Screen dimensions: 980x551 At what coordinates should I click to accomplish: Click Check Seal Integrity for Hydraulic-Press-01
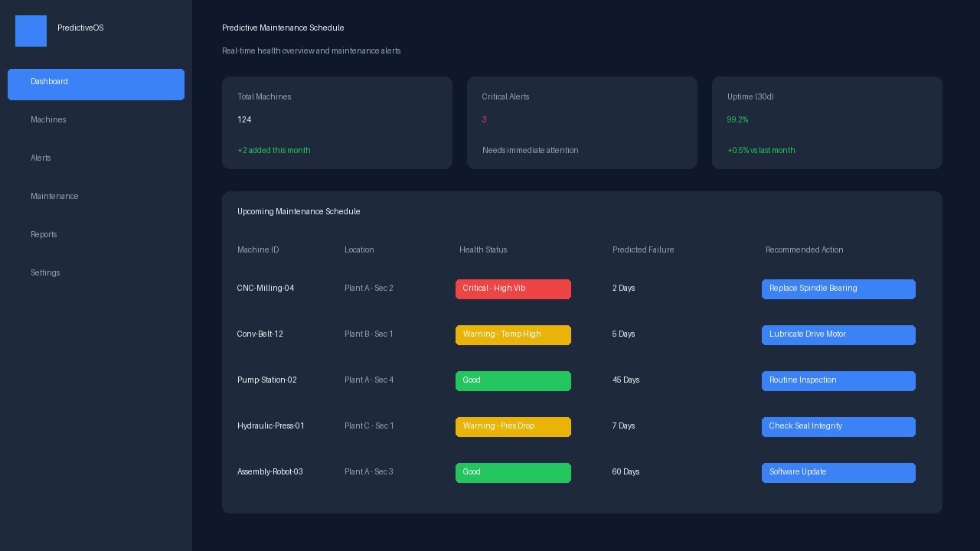838,427
